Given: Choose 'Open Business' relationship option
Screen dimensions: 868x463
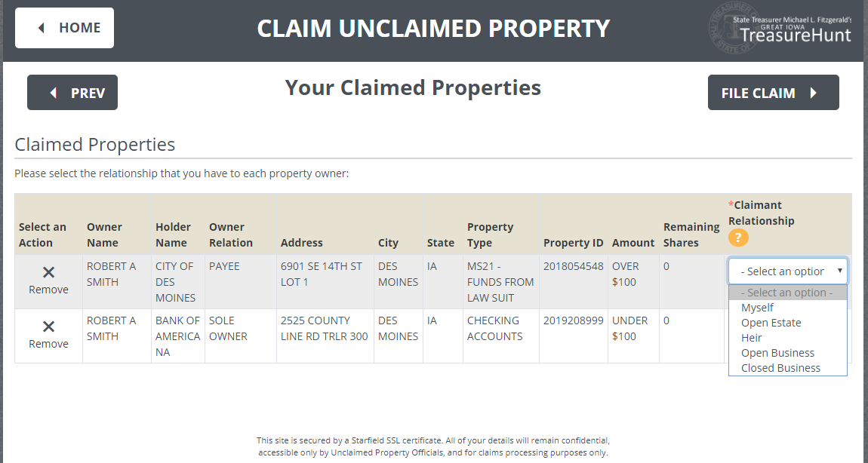Looking at the screenshot, I should click(777, 353).
